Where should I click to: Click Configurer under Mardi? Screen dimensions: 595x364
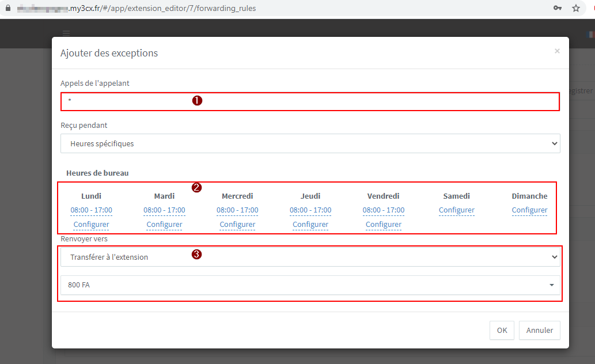coord(164,225)
